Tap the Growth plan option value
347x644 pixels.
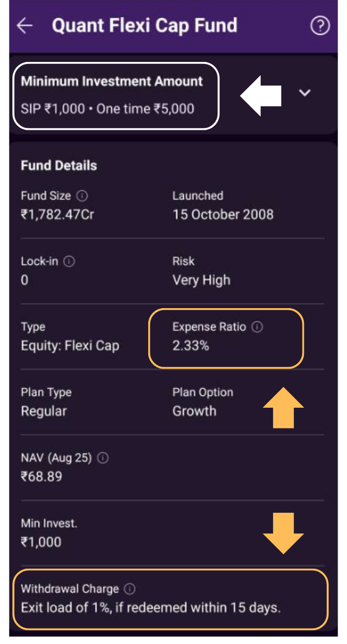[x=194, y=411]
